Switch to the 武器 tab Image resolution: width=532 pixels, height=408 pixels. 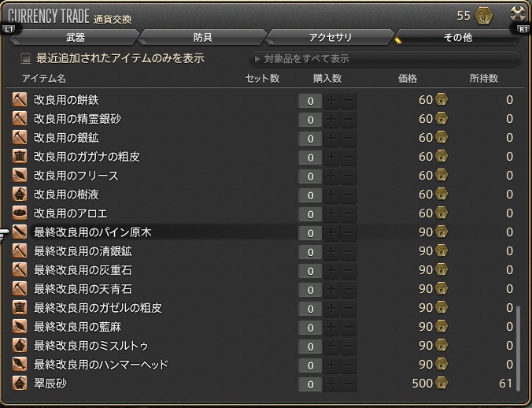coord(75,37)
